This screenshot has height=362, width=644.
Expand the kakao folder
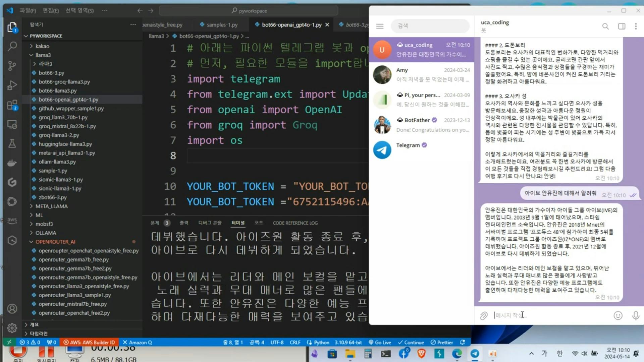(x=42, y=46)
